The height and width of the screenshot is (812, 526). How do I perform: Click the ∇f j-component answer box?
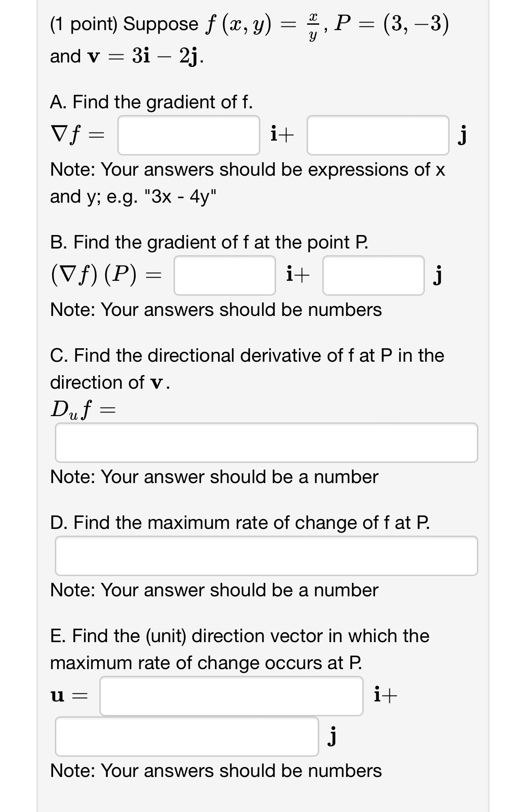(378, 135)
